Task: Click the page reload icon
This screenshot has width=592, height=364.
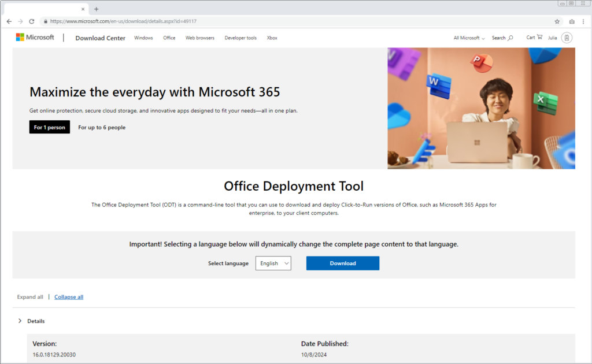Action: [31, 21]
